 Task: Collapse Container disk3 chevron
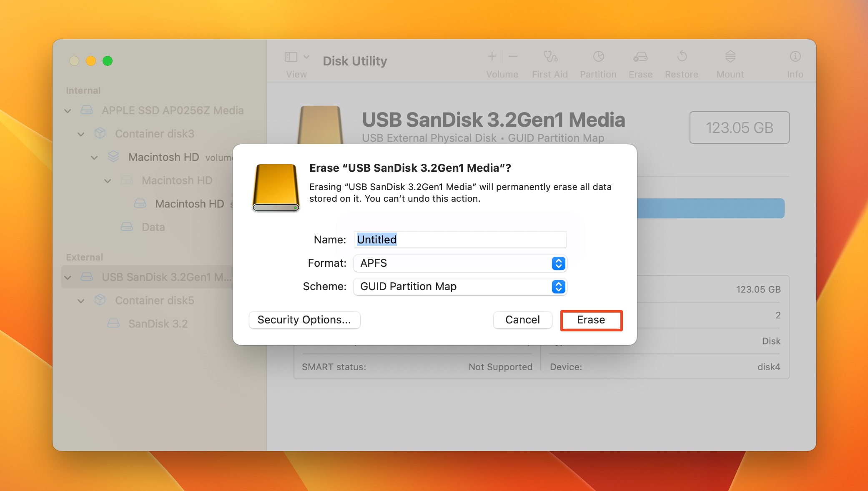[81, 134]
